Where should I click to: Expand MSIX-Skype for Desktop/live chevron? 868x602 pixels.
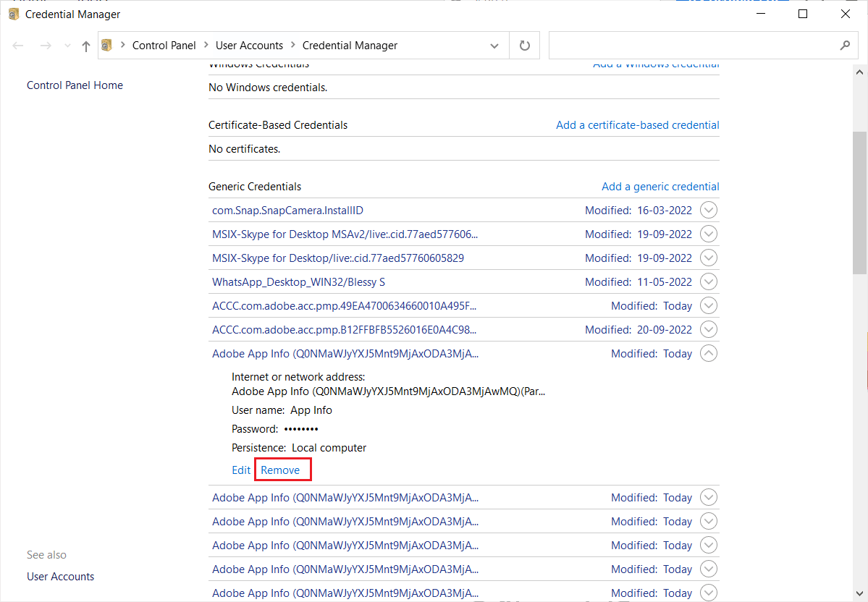(709, 258)
